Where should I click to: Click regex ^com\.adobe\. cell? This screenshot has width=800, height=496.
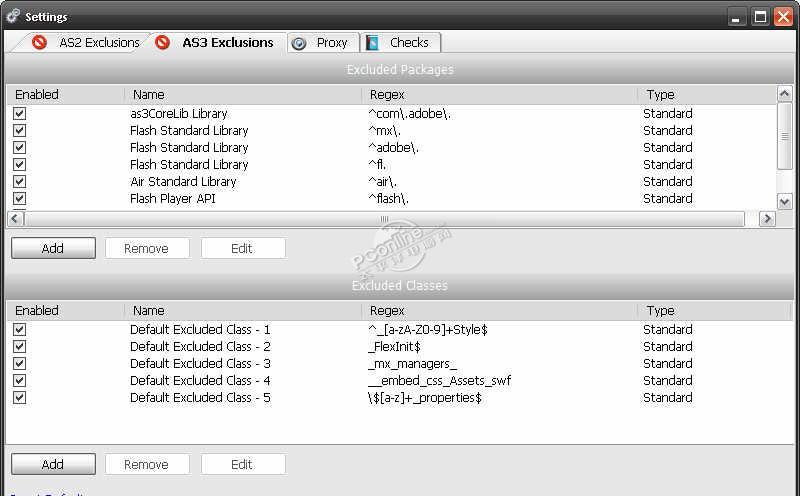[409, 113]
